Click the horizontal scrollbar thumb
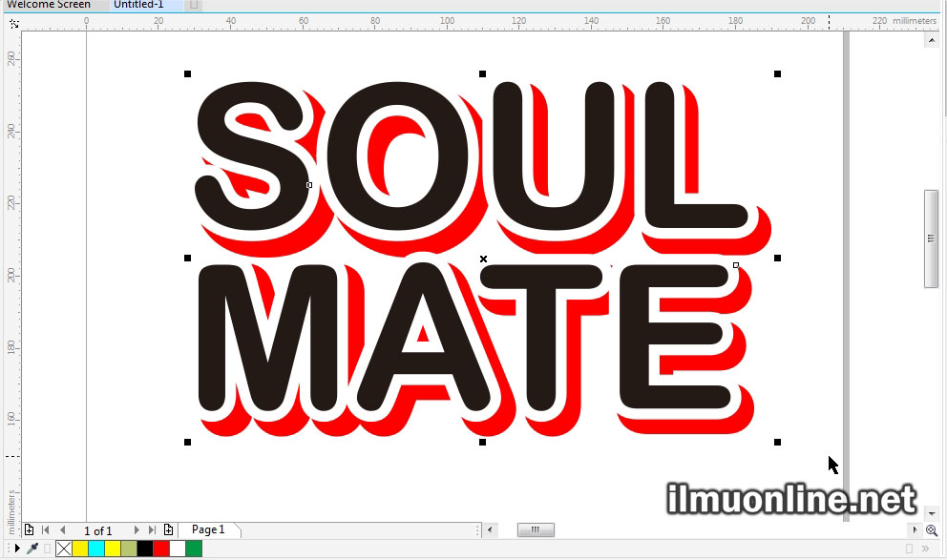 (535, 529)
